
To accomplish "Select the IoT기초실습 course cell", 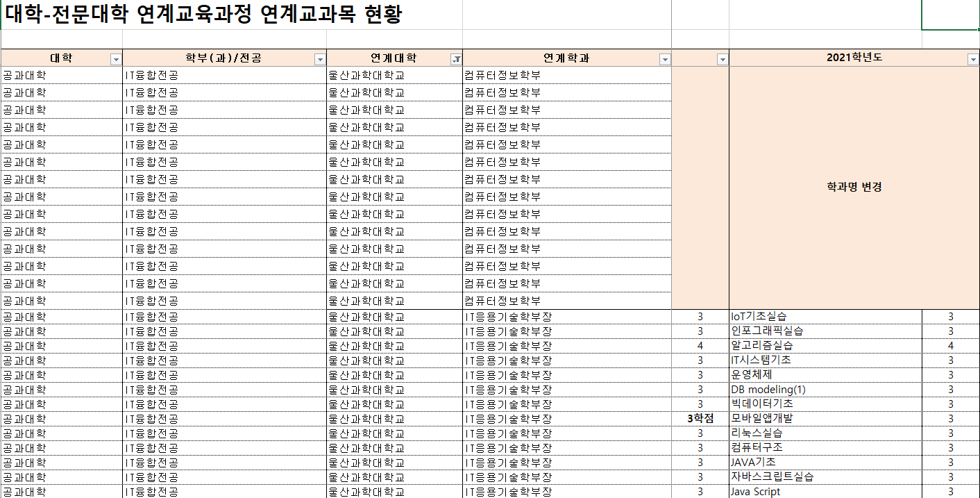I will [x=825, y=317].
